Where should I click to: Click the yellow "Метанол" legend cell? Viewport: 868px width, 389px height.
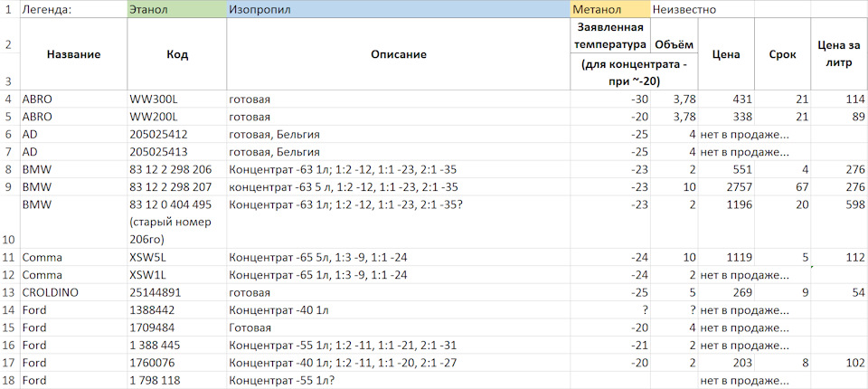pyautogui.click(x=609, y=10)
